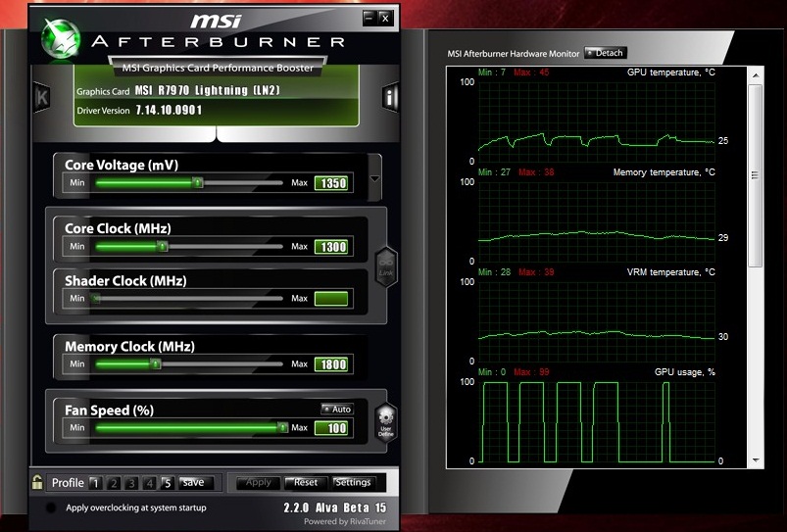
Task: Close the Afterburner window
Action: (385, 19)
